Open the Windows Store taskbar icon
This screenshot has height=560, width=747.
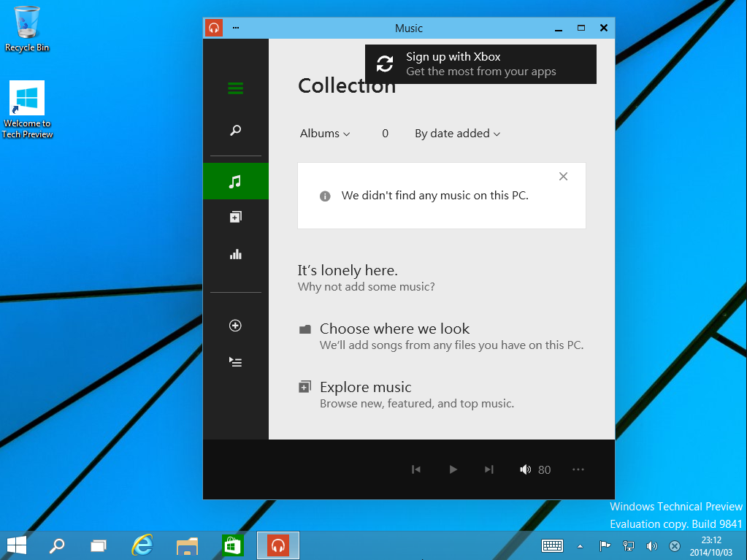tap(232, 545)
